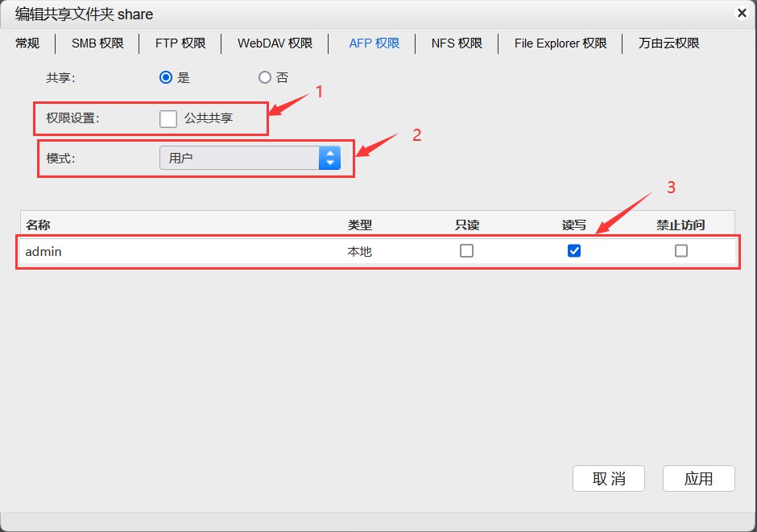Image resolution: width=757 pixels, height=532 pixels.
Task: Open the SMB 权限 tab
Action: pyautogui.click(x=97, y=43)
